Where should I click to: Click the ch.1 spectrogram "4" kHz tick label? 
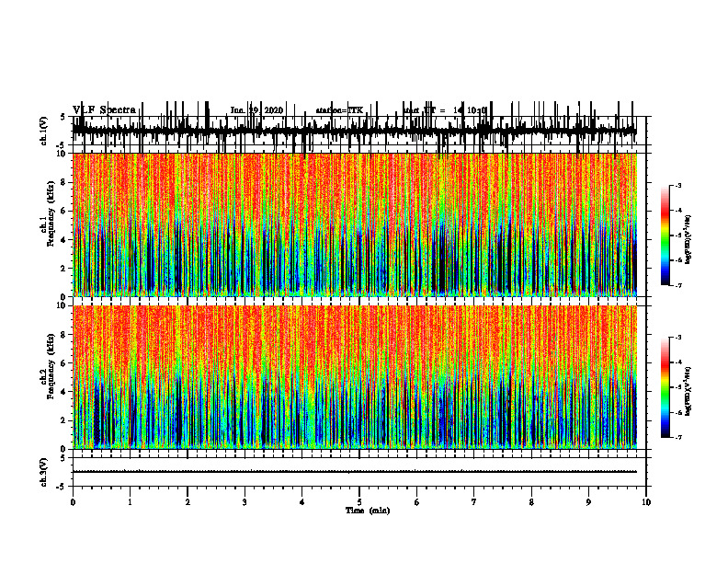point(63,240)
